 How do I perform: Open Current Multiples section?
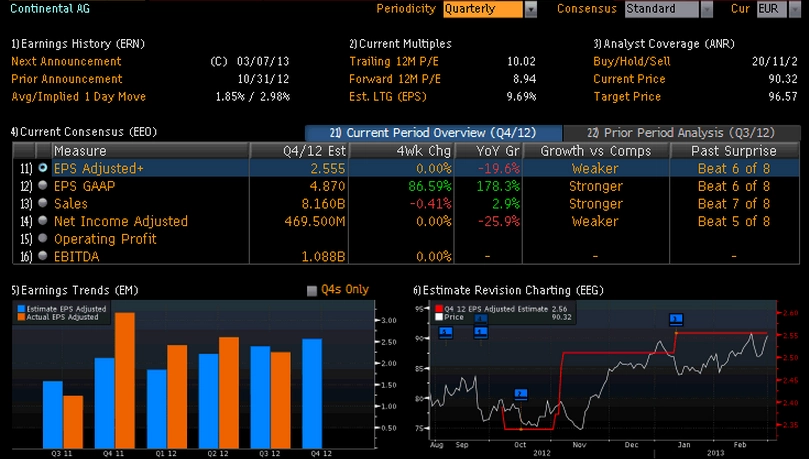pos(400,44)
